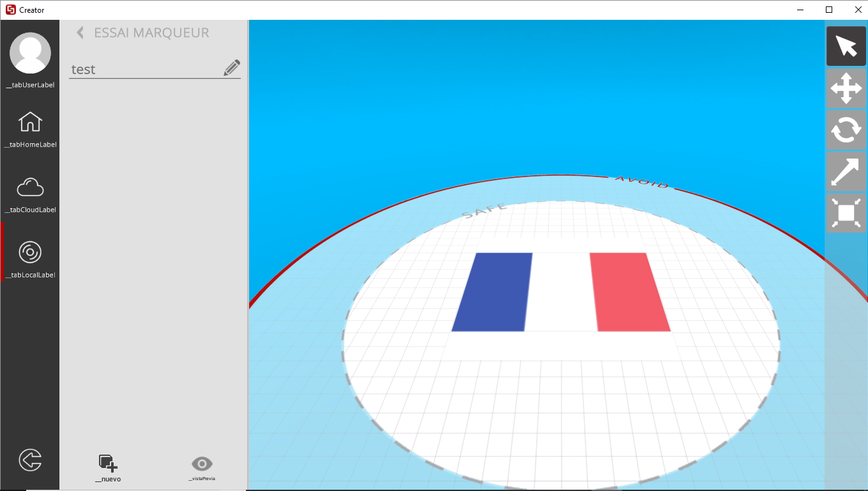Click the blue stripe of the flag
Viewport: 868px width, 491px height.
click(x=492, y=292)
